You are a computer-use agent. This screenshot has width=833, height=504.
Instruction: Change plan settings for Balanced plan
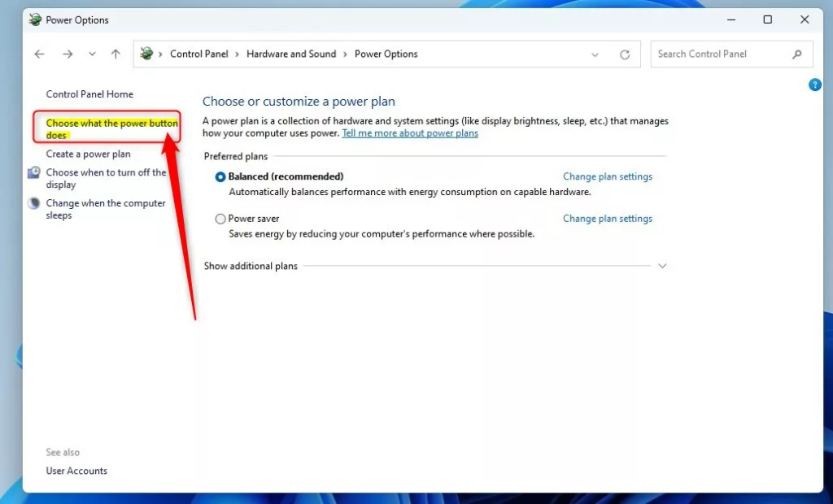pos(607,176)
